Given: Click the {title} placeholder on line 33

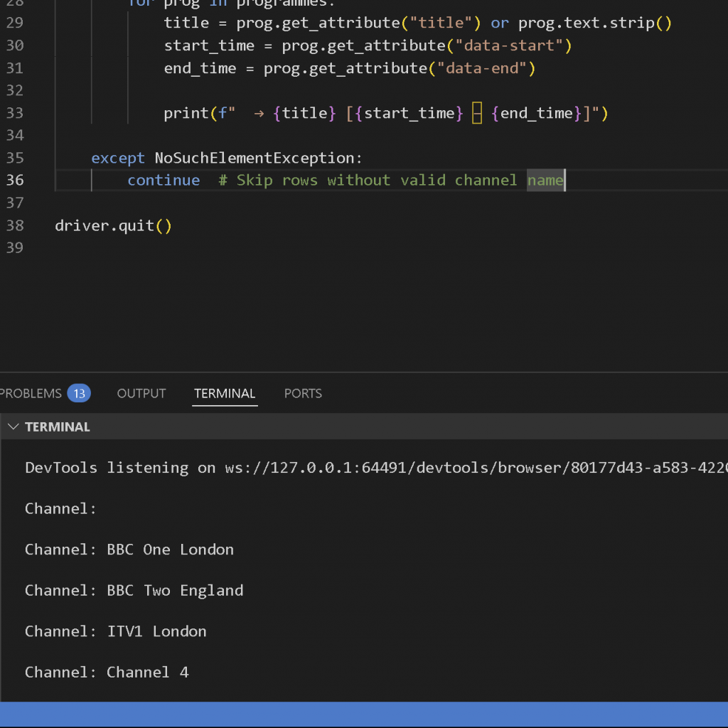Looking at the screenshot, I should pyautogui.click(x=304, y=113).
